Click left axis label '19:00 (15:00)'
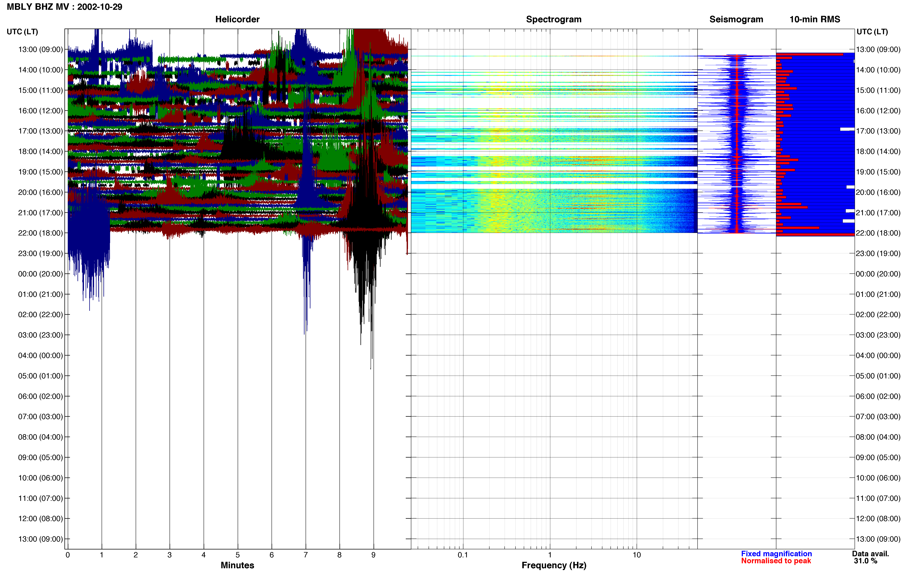 point(41,172)
